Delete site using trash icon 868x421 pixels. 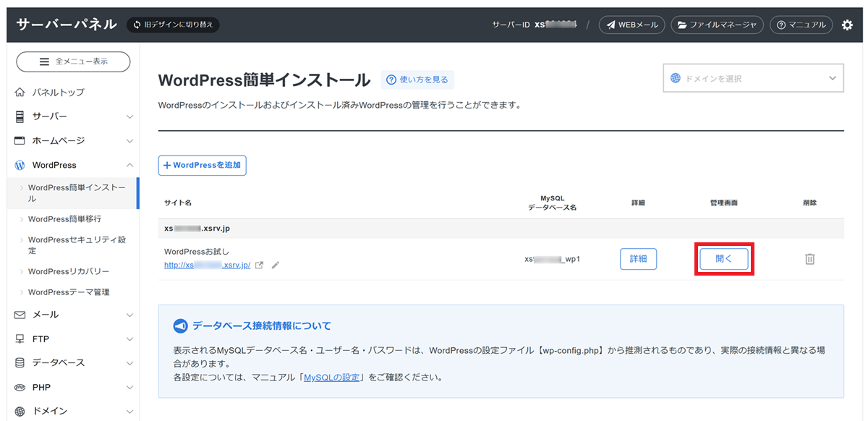click(x=810, y=259)
